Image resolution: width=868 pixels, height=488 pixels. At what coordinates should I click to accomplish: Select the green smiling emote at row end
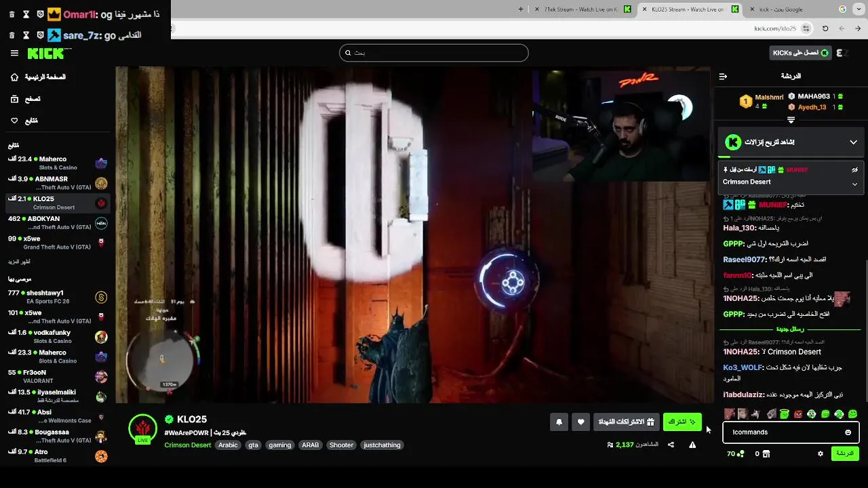(x=852, y=413)
